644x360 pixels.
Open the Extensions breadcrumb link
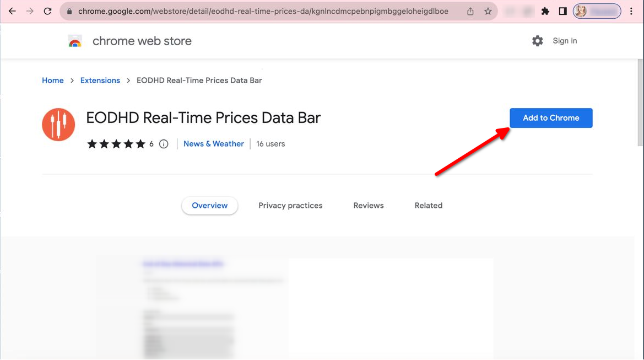(x=100, y=80)
